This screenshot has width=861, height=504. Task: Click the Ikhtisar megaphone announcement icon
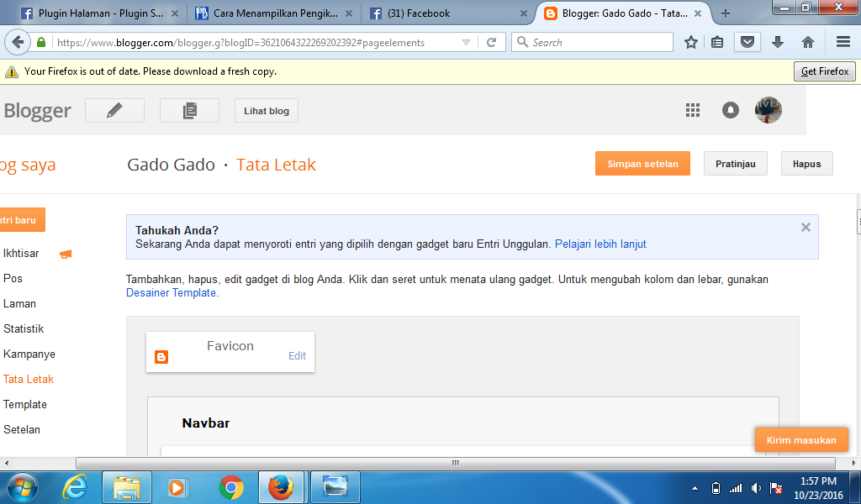[66, 254]
